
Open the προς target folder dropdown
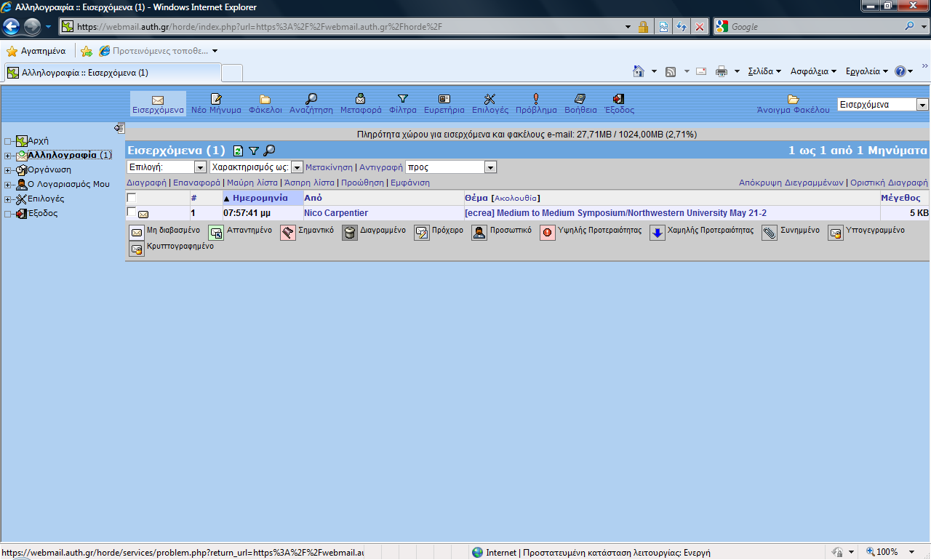(x=451, y=167)
